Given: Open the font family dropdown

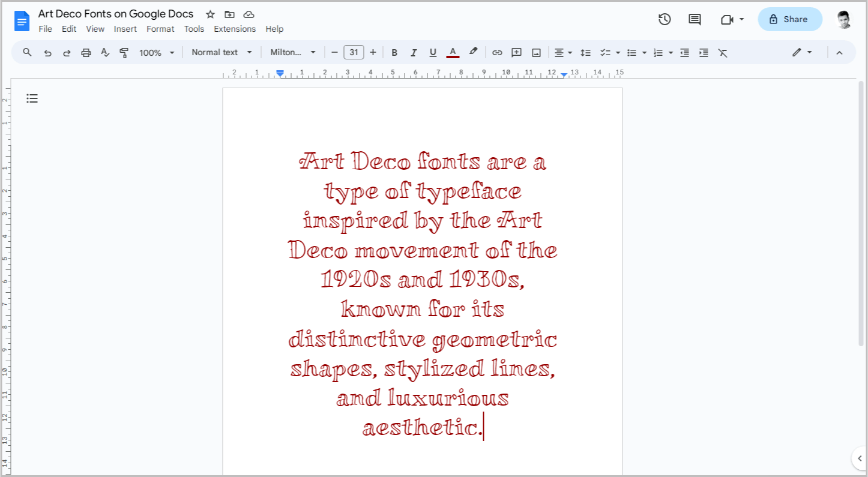Looking at the screenshot, I should coord(293,52).
